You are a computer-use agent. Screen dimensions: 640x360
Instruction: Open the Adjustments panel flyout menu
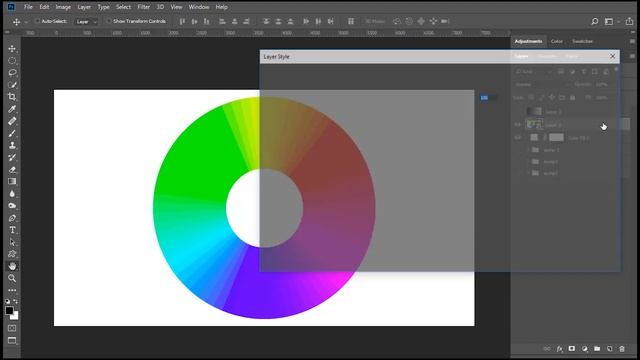tap(632, 41)
